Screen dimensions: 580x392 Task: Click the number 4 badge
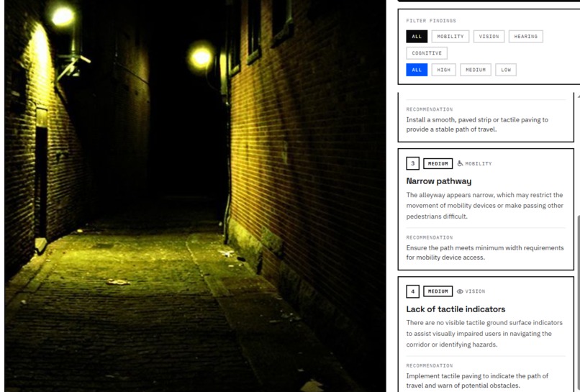pos(412,291)
